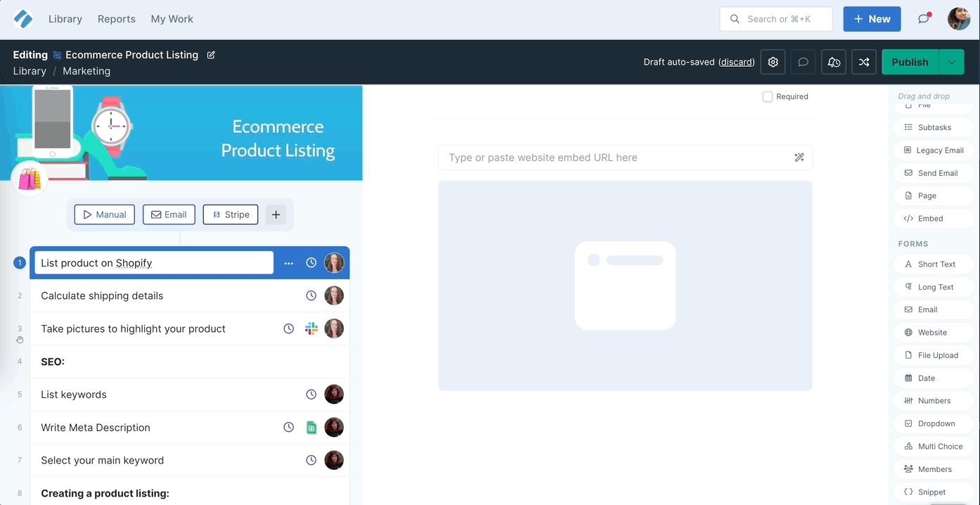Click the shopping bags workflow icon
Viewport: 980px width, 505px height.
tap(30, 179)
